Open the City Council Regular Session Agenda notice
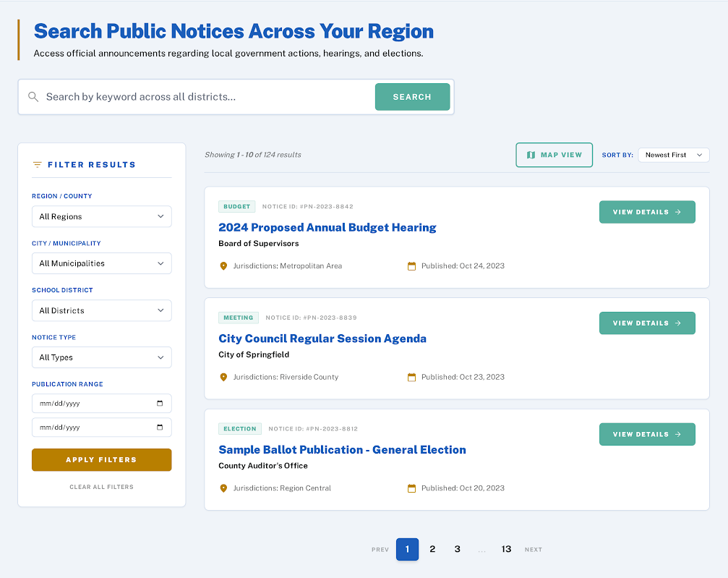The image size is (728, 578). pos(322,338)
